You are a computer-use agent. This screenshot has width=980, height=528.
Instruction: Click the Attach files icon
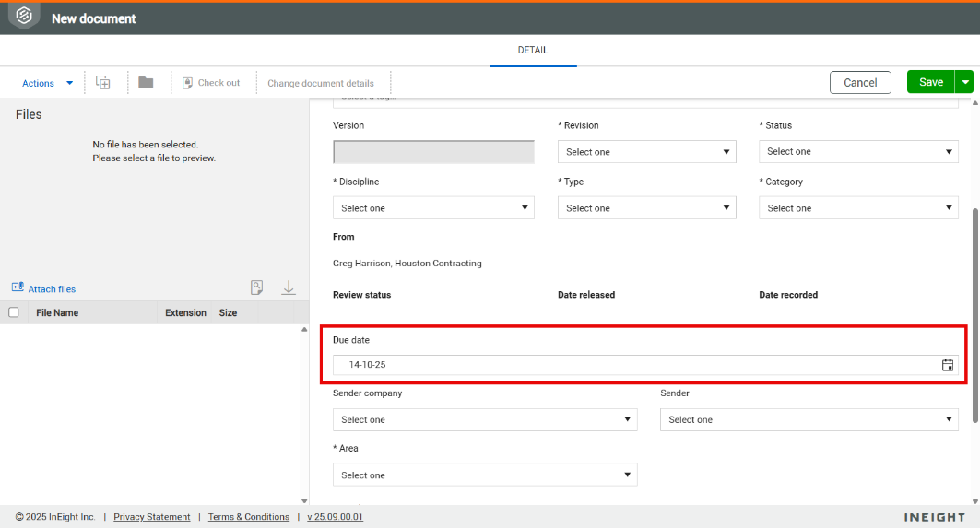point(18,288)
